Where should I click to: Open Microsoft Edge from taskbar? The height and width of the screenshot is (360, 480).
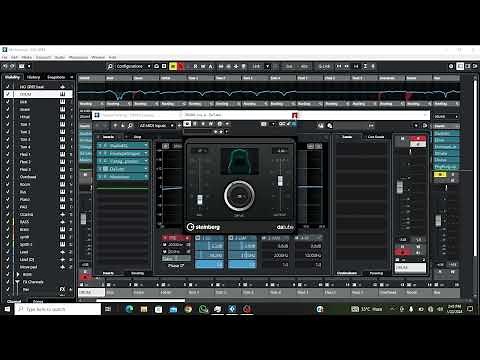click(x=129, y=309)
